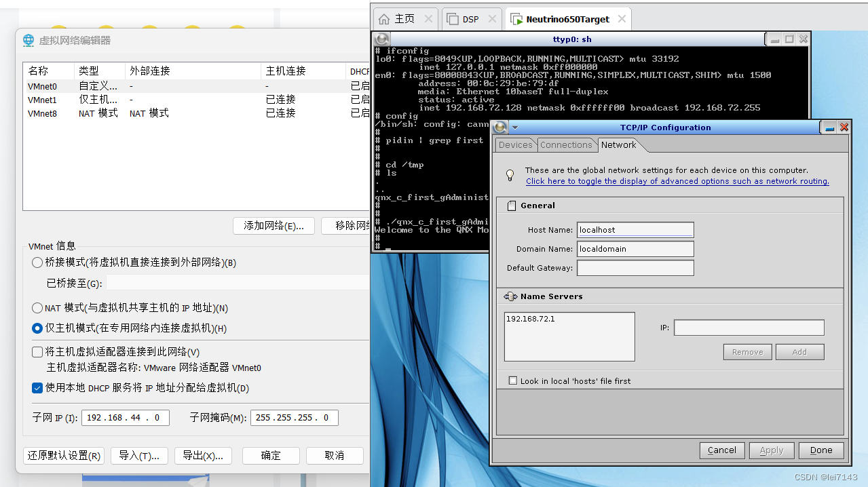Enable 将主机虚拟适配器连接到此网络 checkbox
The image size is (868, 487).
tap(38, 352)
